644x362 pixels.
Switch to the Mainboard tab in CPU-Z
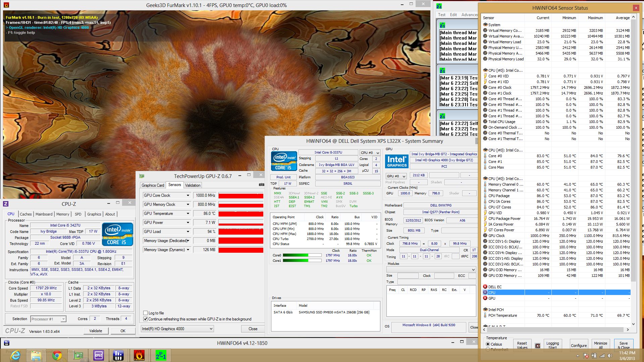coord(44,214)
